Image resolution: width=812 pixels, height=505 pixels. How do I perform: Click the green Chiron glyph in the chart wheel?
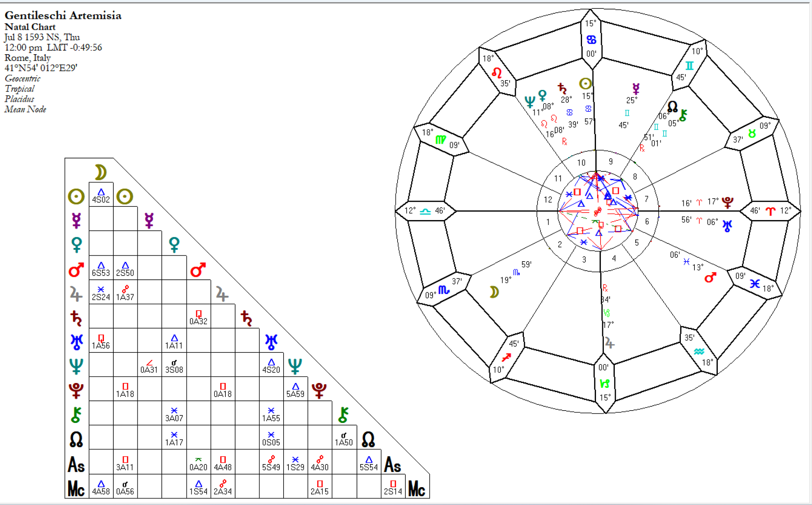[x=683, y=115]
